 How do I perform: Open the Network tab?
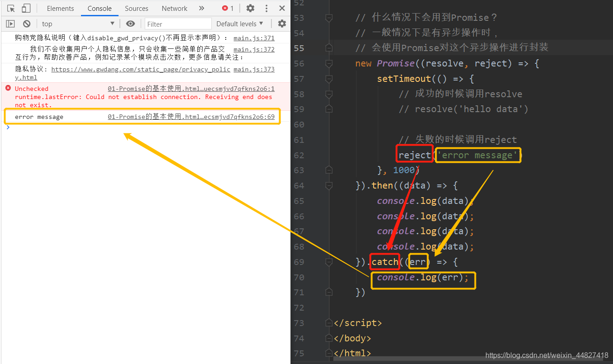(x=174, y=8)
